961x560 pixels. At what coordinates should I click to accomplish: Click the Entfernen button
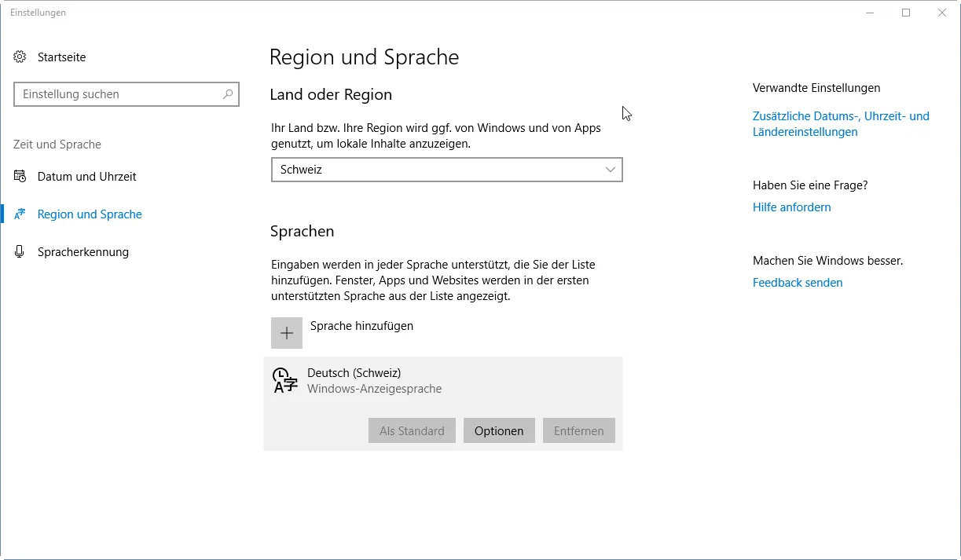pyautogui.click(x=578, y=430)
